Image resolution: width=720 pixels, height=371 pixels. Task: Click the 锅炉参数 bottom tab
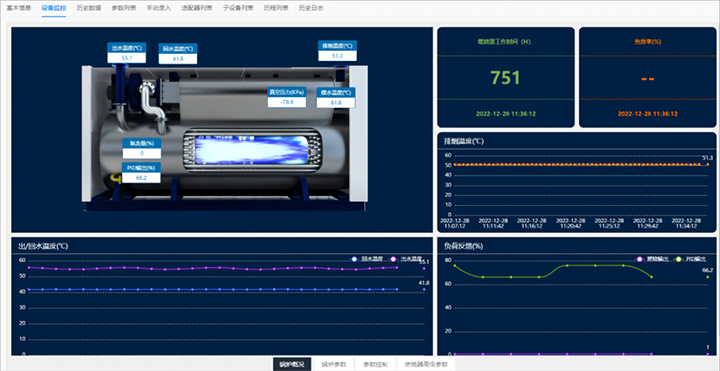click(x=334, y=365)
